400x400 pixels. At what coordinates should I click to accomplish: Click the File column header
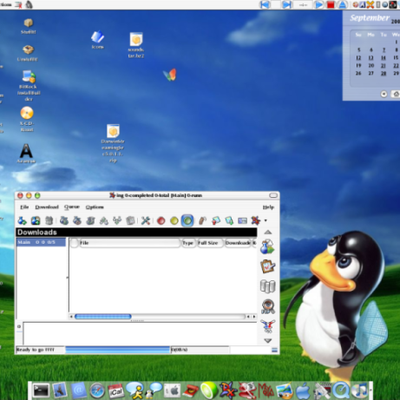tap(130, 243)
